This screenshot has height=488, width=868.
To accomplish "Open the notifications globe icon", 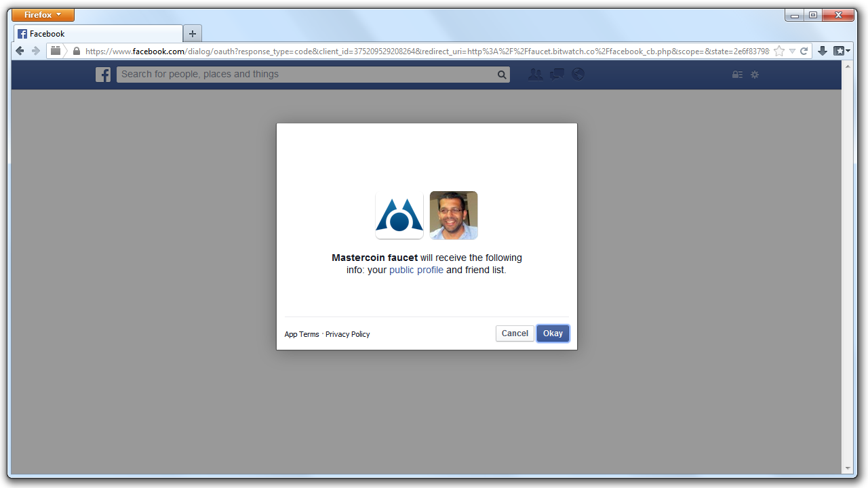I will [x=578, y=75].
